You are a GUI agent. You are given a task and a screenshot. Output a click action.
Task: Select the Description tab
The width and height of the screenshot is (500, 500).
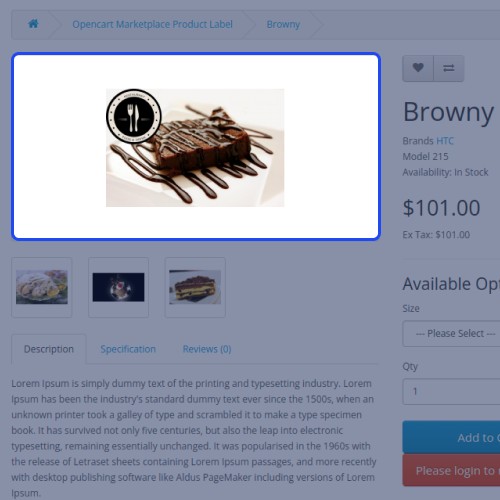pos(49,349)
